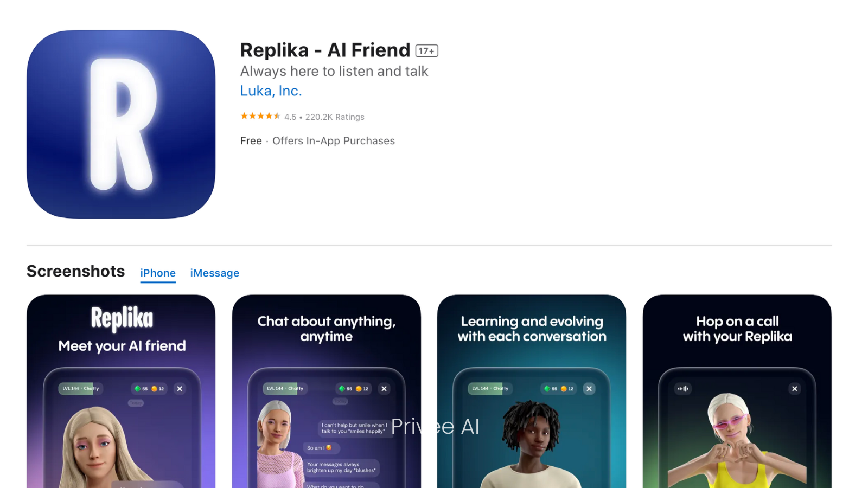This screenshot has width=868, height=488.
Task: Switch to the iMessage screenshots tab
Action: (214, 273)
